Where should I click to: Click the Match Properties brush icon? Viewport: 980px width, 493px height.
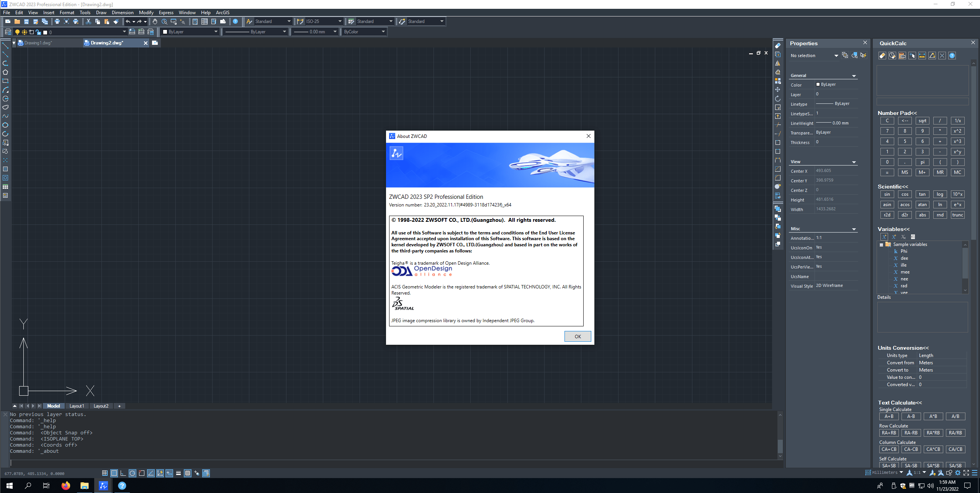coord(116,21)
